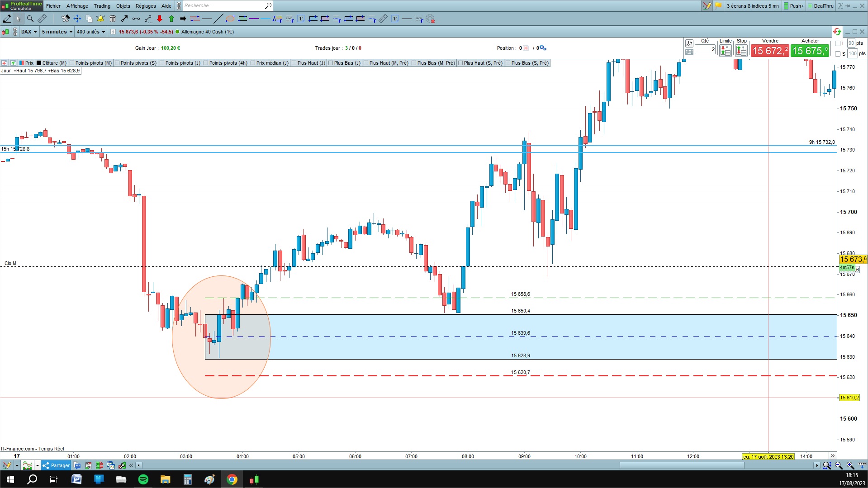The image size is (868, 488).
Task: Select the green up arrow drawing tool
Action: tap(171, 19)
